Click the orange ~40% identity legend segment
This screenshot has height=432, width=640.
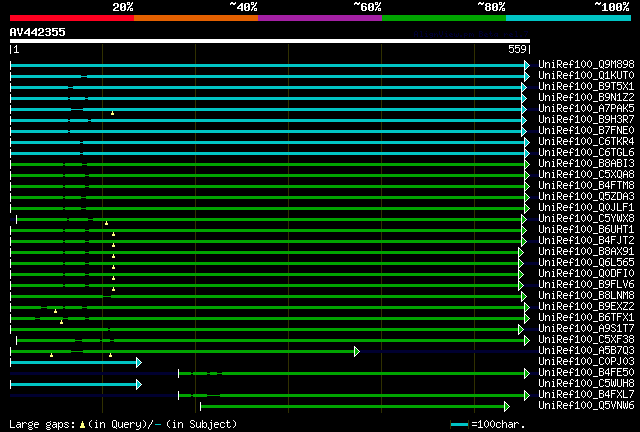point(196,18)
